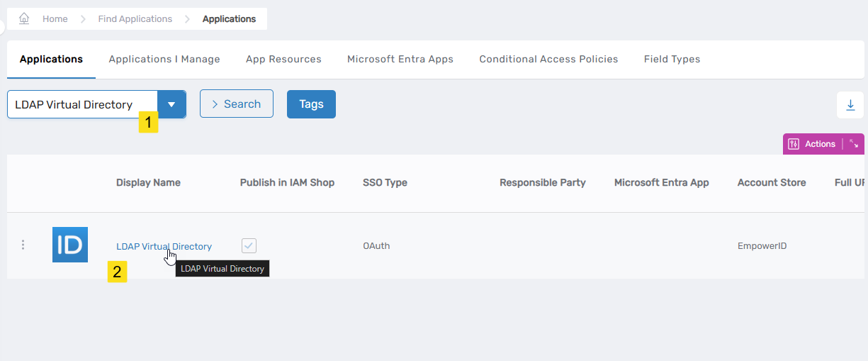
Task: Click the download export icon
Action: 850,105
